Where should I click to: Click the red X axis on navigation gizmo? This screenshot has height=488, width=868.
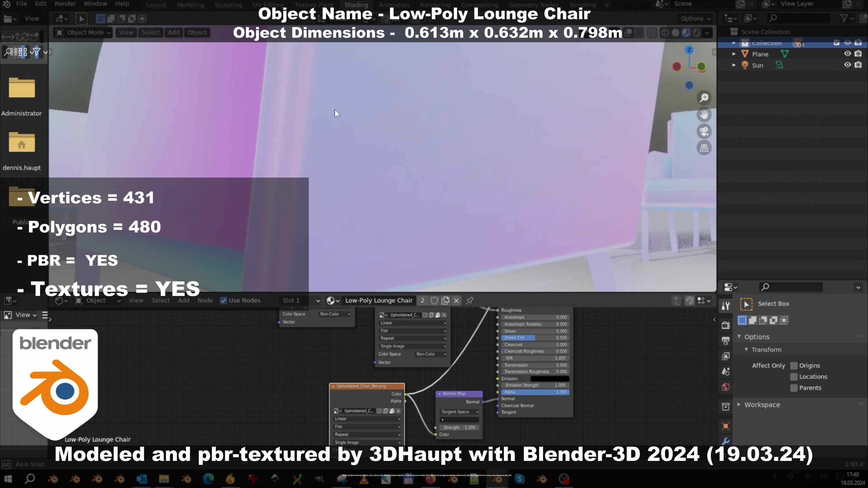coord(677,66)
